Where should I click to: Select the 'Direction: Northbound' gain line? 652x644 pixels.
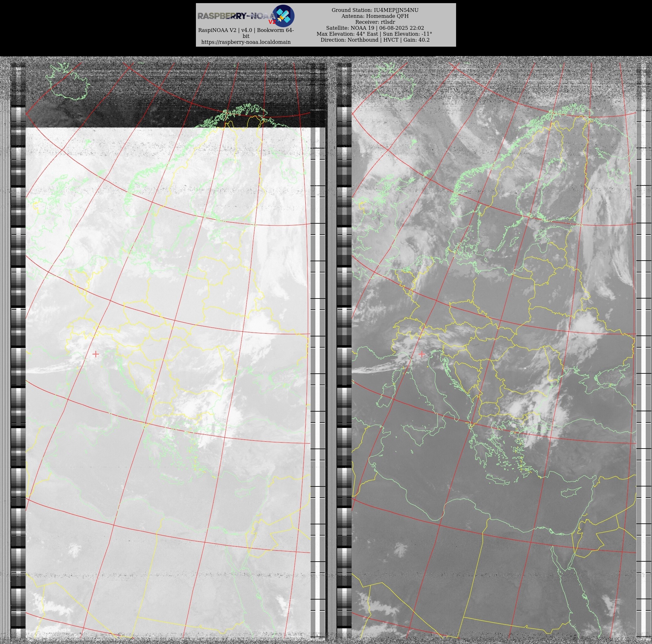[375, 40]
